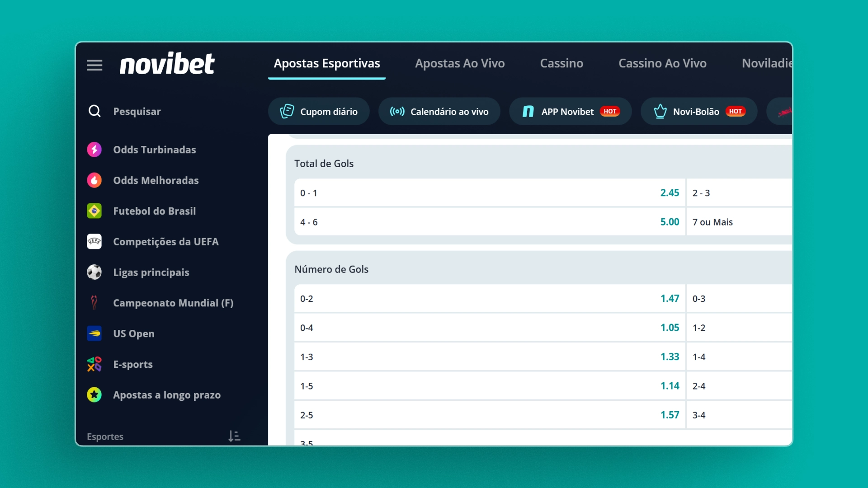Open the hamburger menu
The width and height of the screenshot is (868, 488).
(x=94, y=65)
